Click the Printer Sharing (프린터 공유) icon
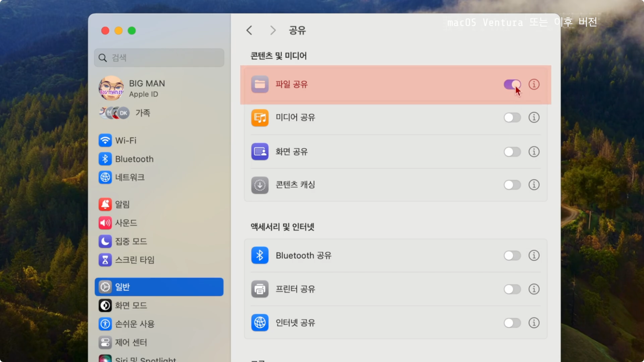Viewport: 644px width, 362px height. coord(260,289)
